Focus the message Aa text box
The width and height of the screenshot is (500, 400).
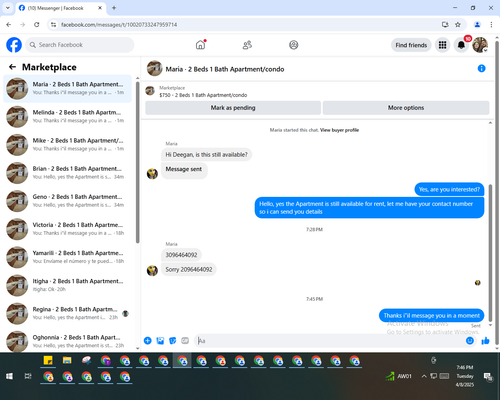[x=330, y=341]
